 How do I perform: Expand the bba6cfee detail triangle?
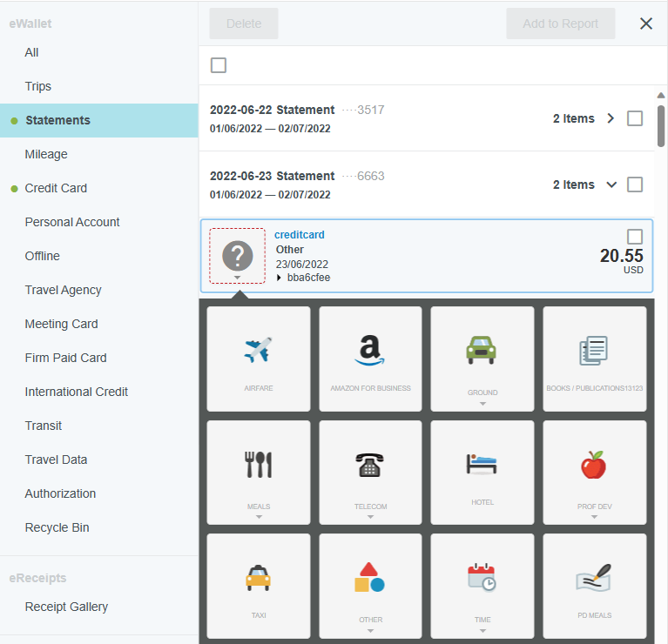[x=279, y=278]
